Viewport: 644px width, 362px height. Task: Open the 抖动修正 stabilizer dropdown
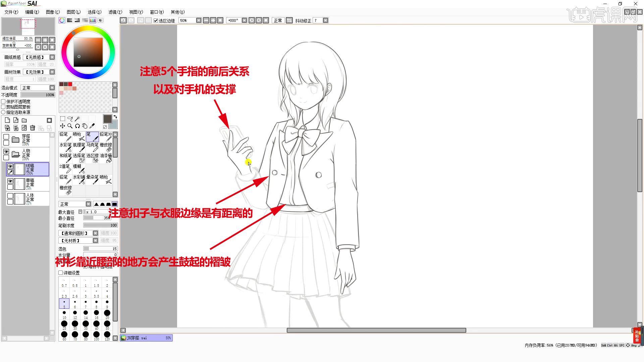325,20
